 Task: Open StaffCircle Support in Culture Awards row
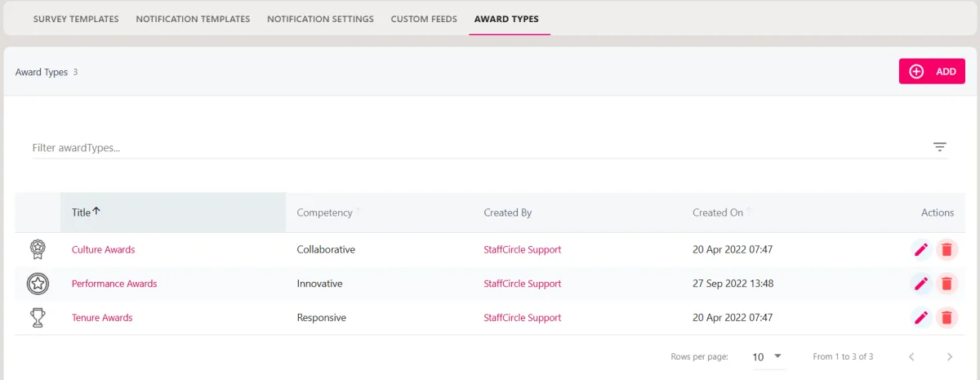click(523, 249)
